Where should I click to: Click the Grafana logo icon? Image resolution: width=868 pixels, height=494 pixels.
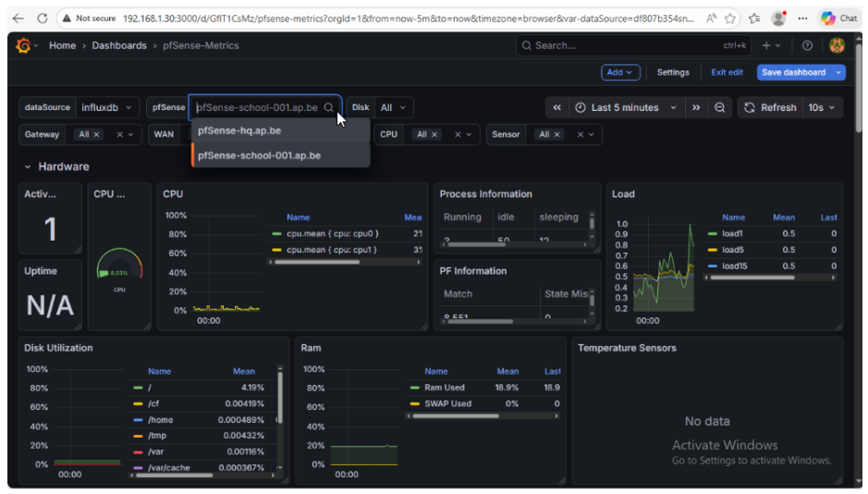tap(23, 45)
